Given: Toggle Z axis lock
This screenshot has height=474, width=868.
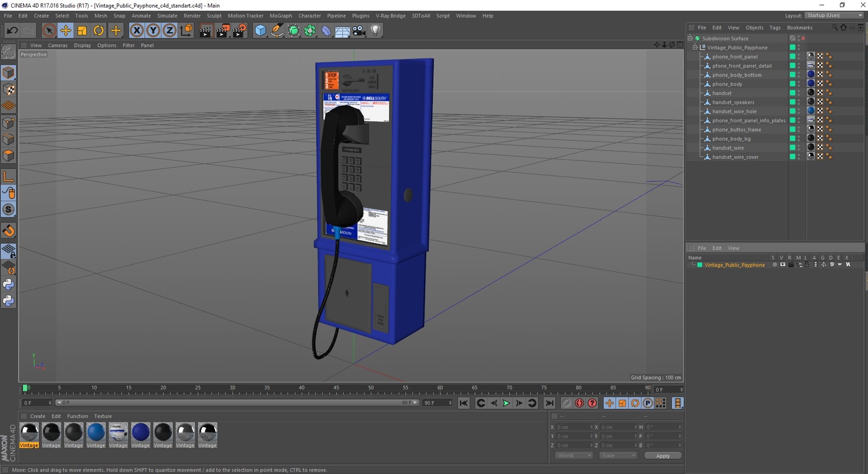Looking at the screenshot, I should coord(170,30).
